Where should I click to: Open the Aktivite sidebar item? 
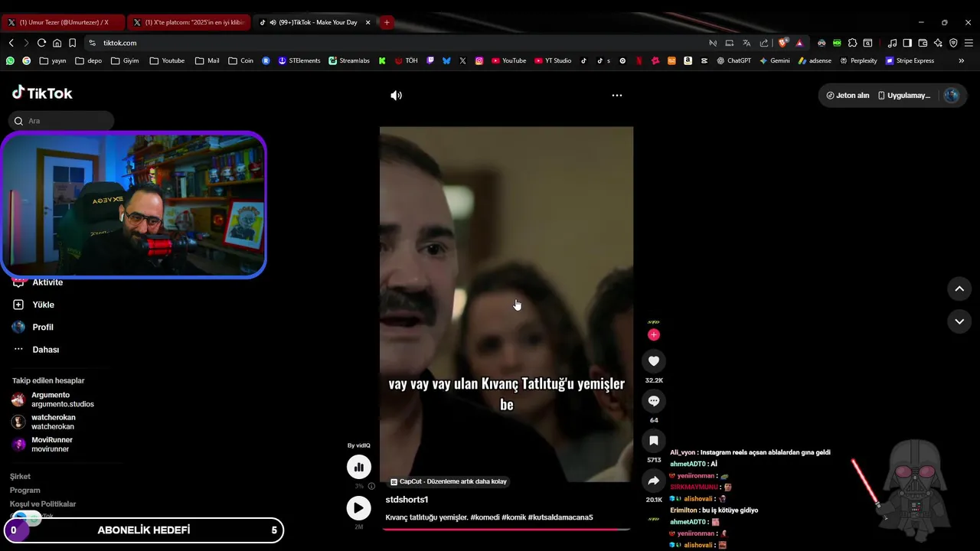[47, 282]
